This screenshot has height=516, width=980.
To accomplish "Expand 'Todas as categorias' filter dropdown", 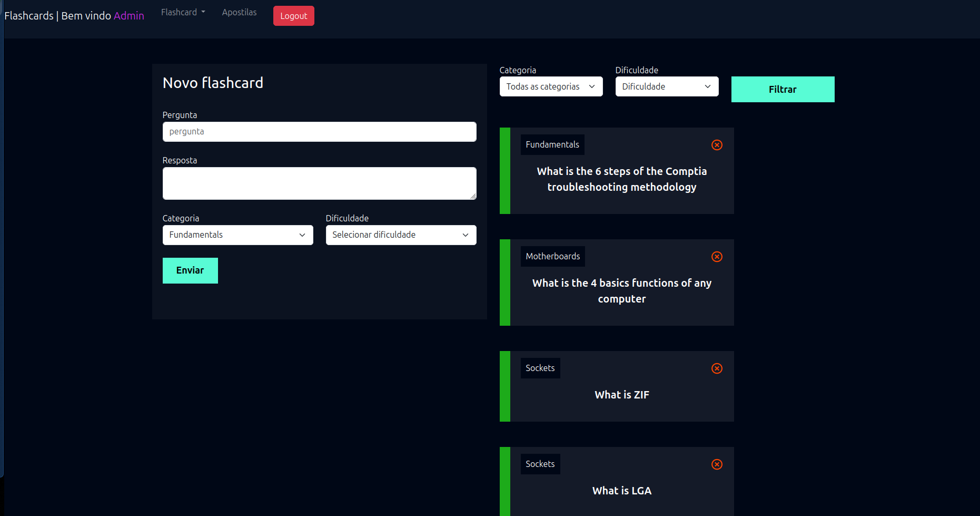I will [551, 86].
